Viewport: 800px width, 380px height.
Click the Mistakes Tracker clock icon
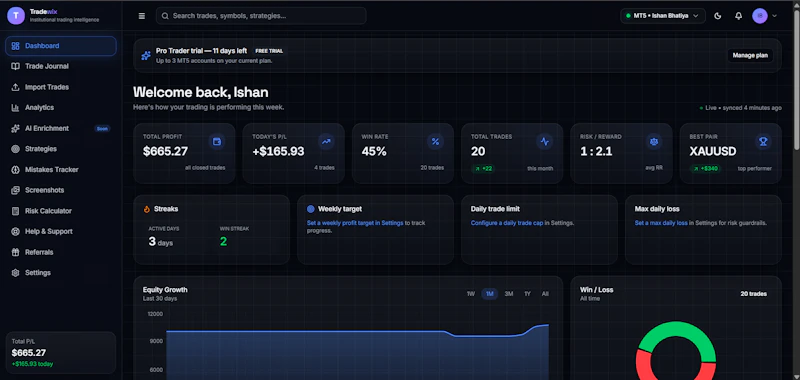[x=15, y=170]
